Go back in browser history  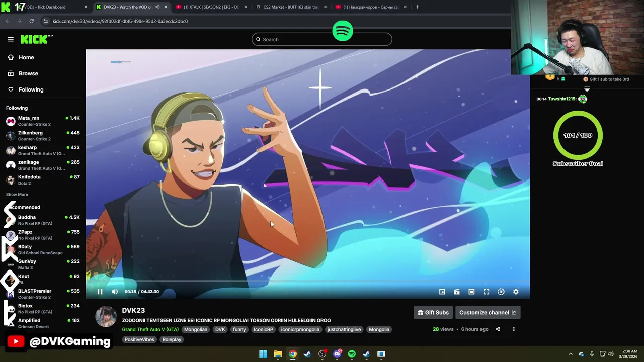(x=7, y=21)
